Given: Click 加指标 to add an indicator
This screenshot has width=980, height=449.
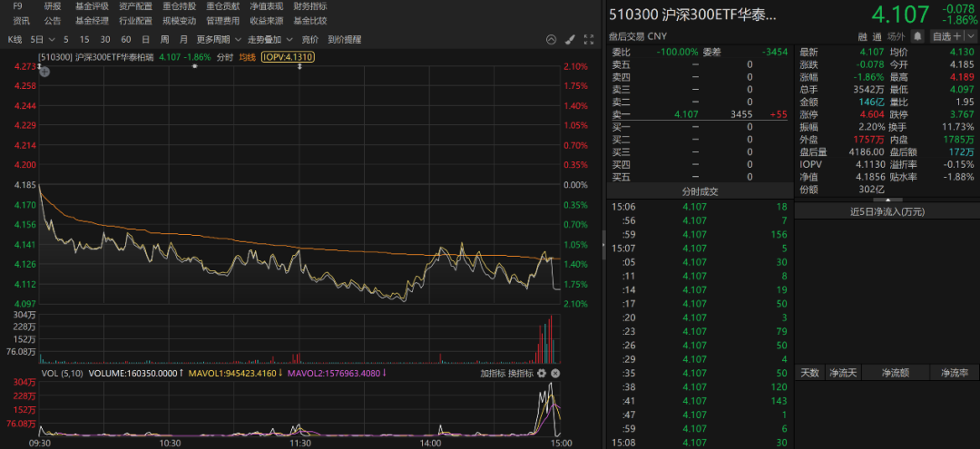Looking at the screenshot, I should pos(492,374).
